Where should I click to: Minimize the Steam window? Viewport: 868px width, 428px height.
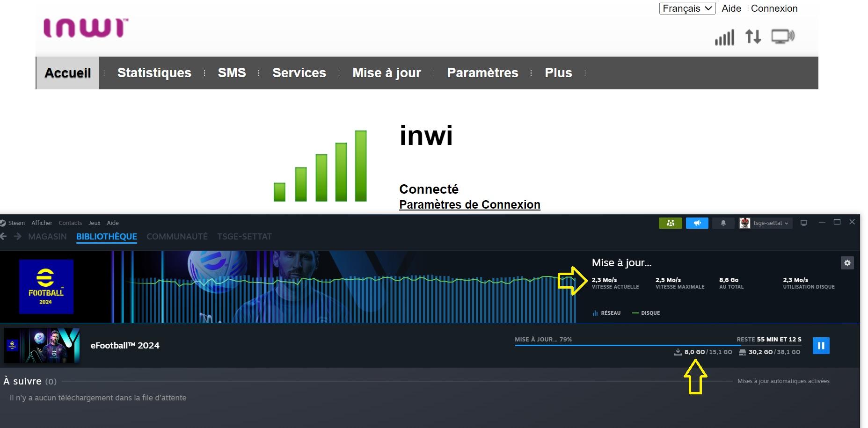tap(822, 223)
